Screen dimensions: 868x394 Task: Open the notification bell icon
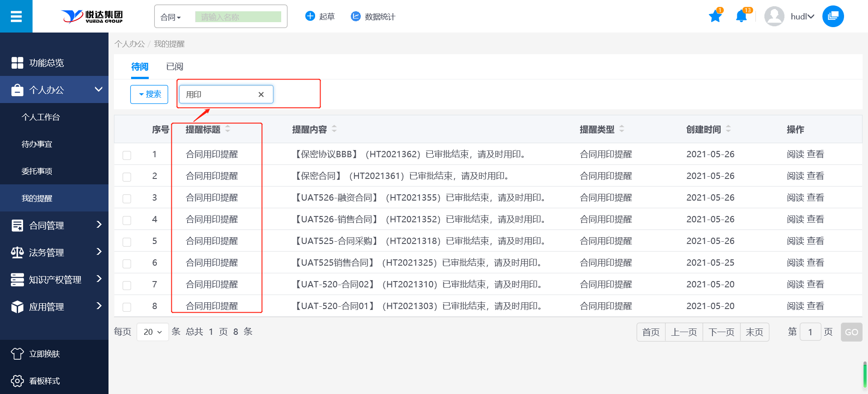click(741, 17)
